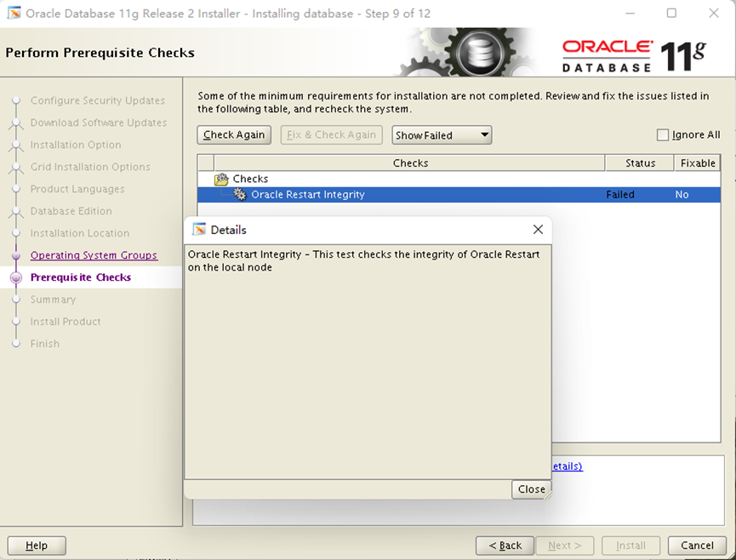Select the Database Edition step
Screen dimensions: 736x560
point(71,211)
